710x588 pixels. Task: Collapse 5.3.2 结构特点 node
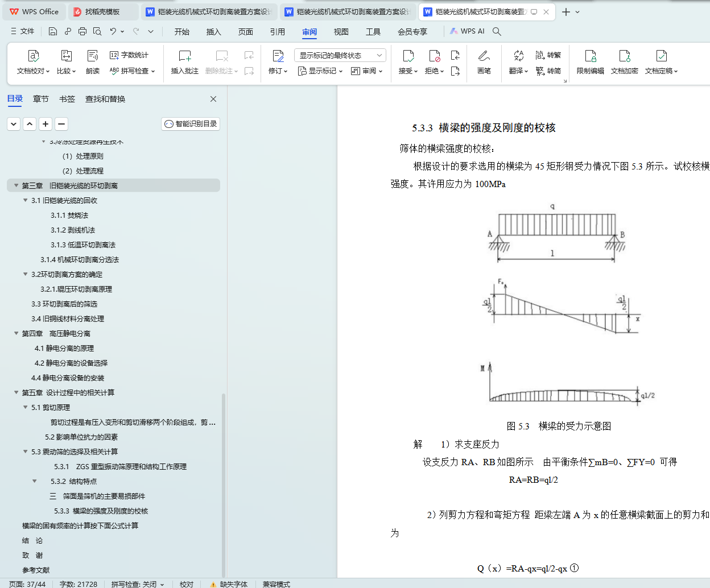tap(34, 481)
